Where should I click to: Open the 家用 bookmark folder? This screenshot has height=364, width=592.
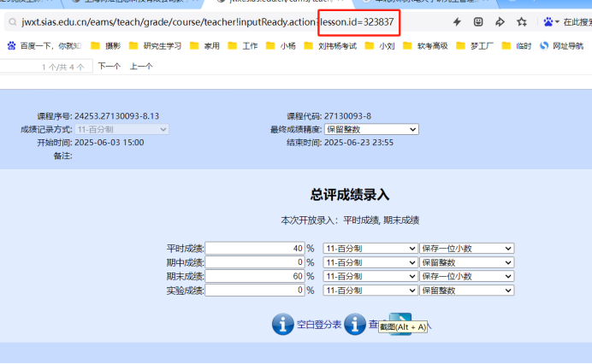click(x=204, y=46)
